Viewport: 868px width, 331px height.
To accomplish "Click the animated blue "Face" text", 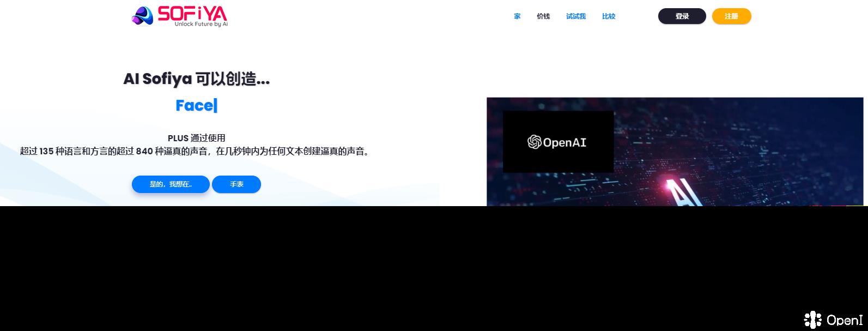I will click(196, 105).
